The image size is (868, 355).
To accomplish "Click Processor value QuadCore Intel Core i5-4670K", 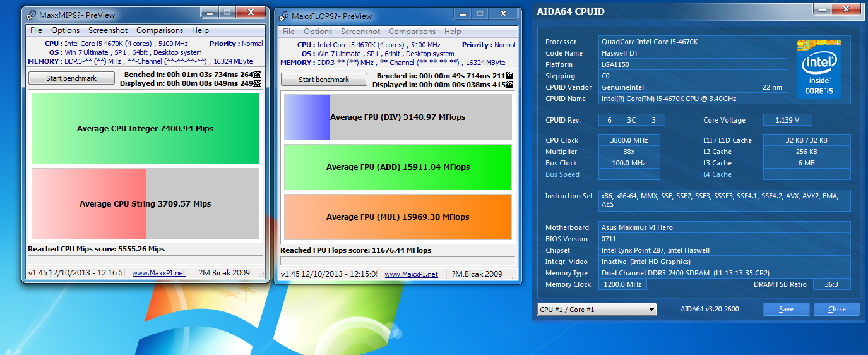I will [x=693, y=42].
